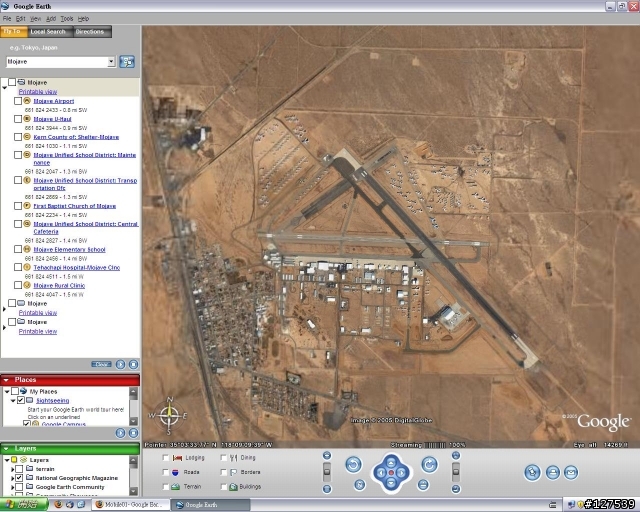Open the Tools menu
640x512 pixels.
click(x=67, y=19)
